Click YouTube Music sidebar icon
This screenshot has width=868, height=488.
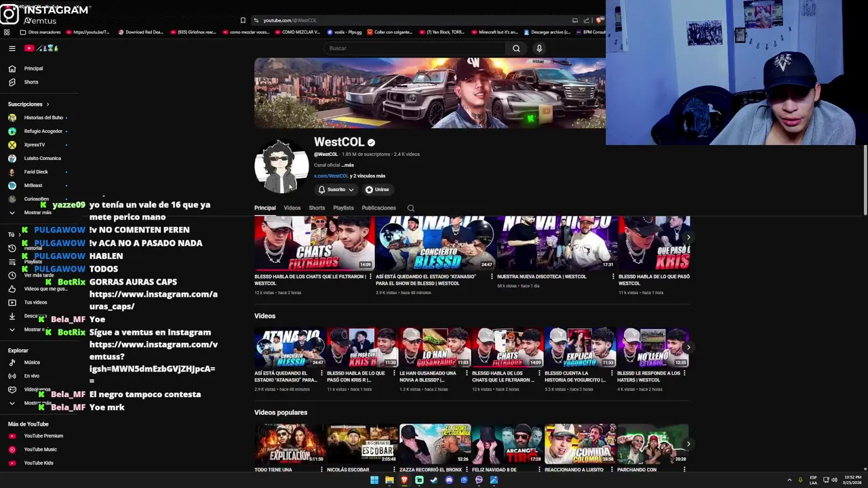(12, 449)
